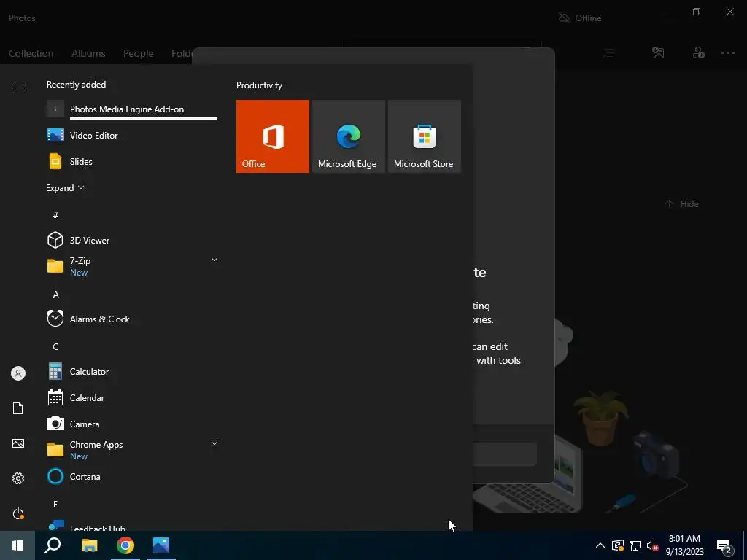Click the Windows Start button
This screenshot has height=560, width=747.
click(18, 545)
